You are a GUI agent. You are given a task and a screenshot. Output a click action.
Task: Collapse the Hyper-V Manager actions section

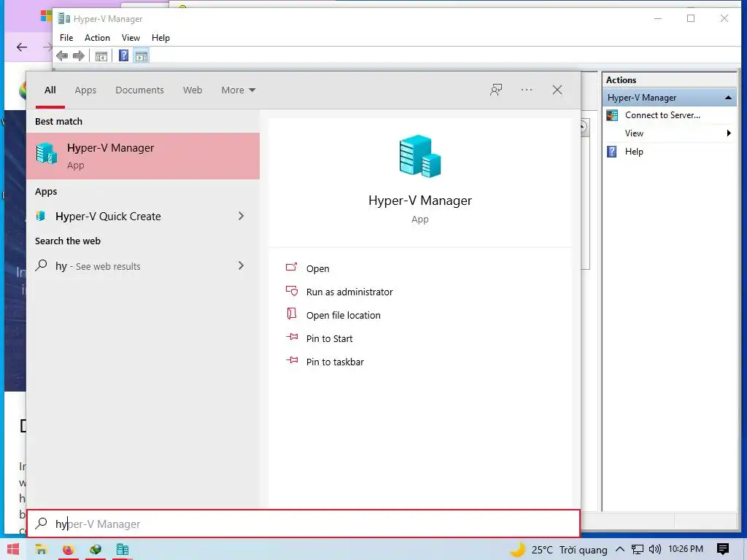728,98
